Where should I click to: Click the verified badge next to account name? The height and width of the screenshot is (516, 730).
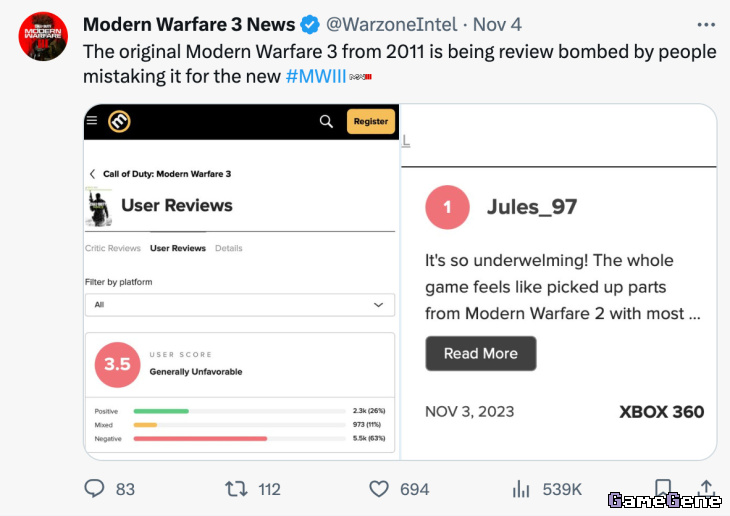(x=310, y=25)
